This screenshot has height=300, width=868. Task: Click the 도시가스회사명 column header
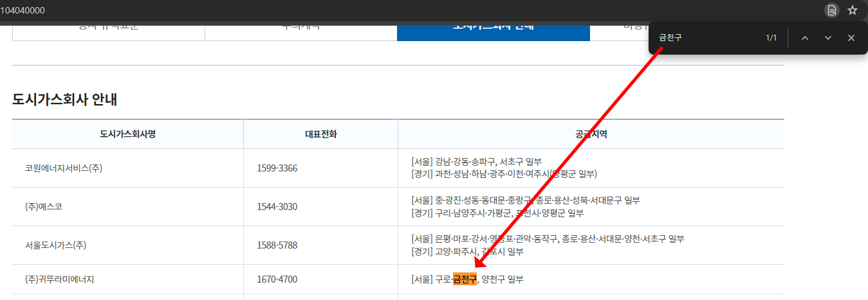click(128, 134)
